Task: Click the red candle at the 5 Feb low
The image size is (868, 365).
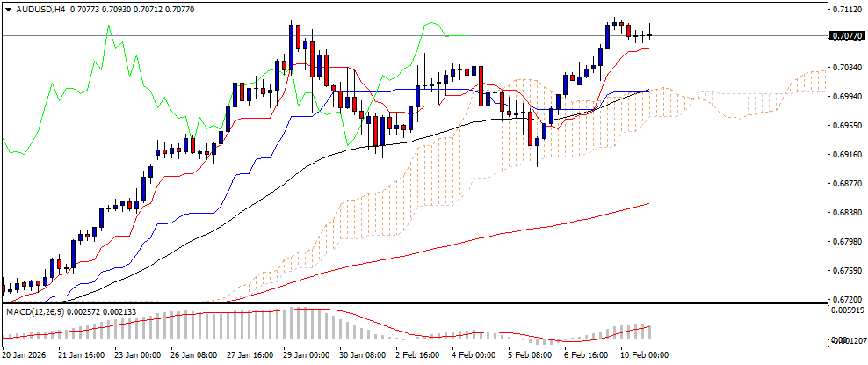Action: (531, 128)
